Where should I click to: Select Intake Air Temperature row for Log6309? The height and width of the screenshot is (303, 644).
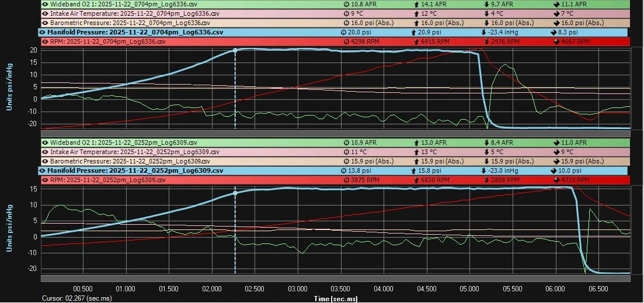tap(134, 152)
